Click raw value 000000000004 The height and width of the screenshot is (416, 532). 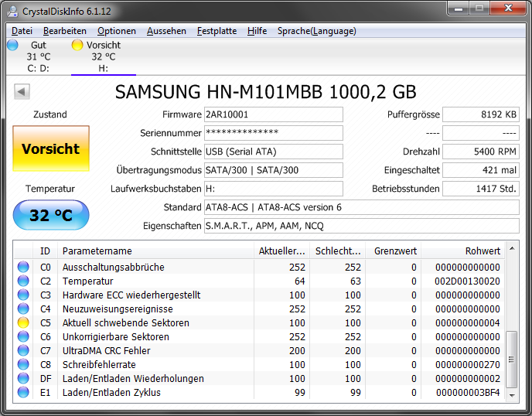point(467,322)
